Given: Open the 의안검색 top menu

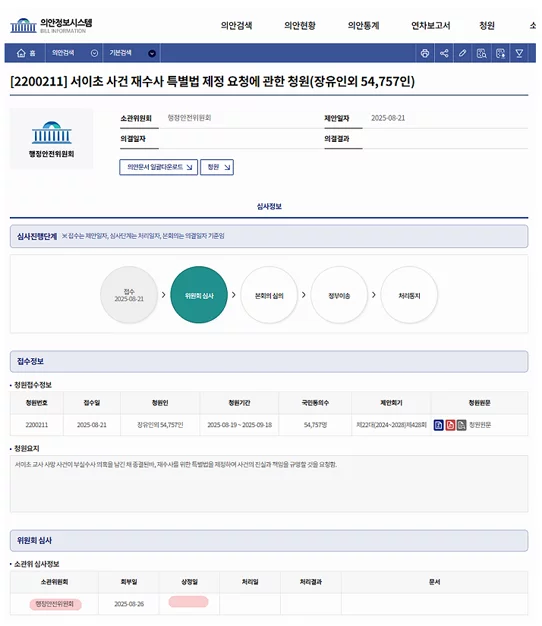Looking at the screenshot, I should 236,26.
